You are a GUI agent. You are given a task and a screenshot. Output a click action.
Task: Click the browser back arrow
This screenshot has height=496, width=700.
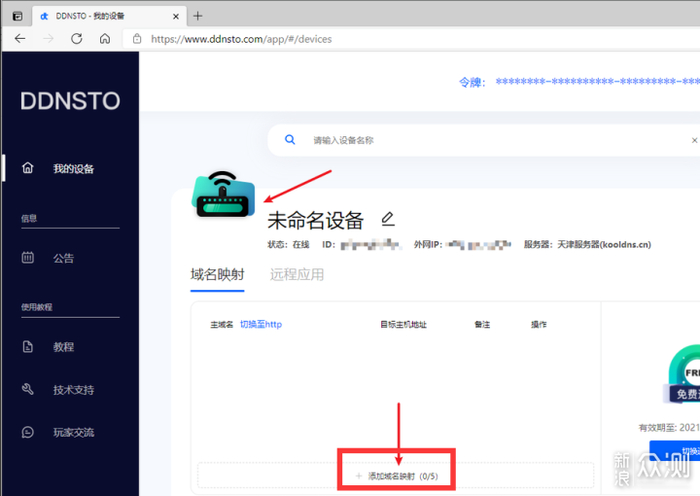pos(20,39)
